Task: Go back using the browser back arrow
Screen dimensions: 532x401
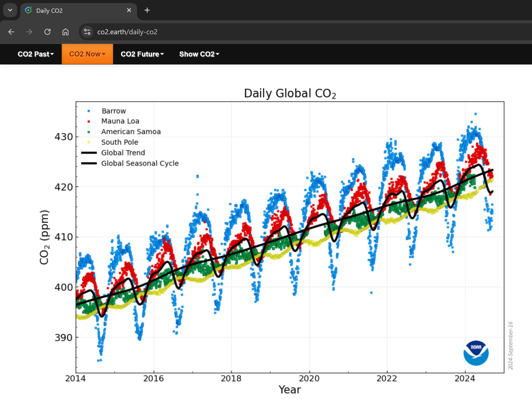Action: pos(11,32)
